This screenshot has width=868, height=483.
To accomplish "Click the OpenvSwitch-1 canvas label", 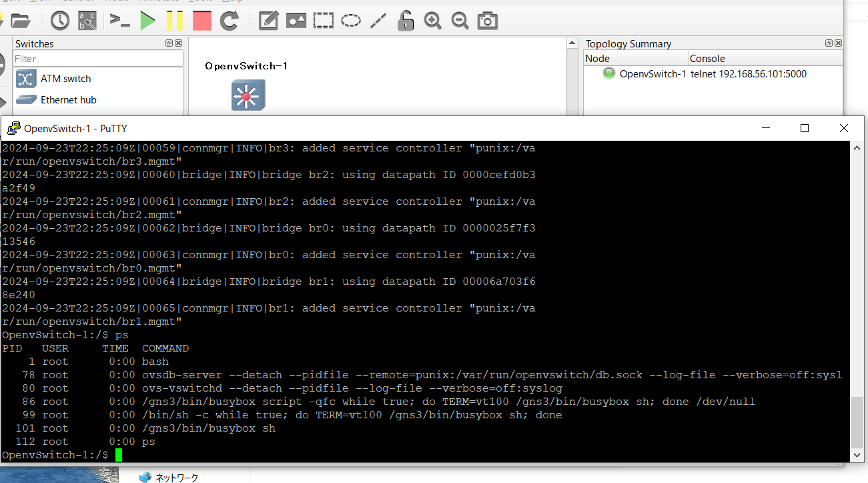I will coord(246,65).
